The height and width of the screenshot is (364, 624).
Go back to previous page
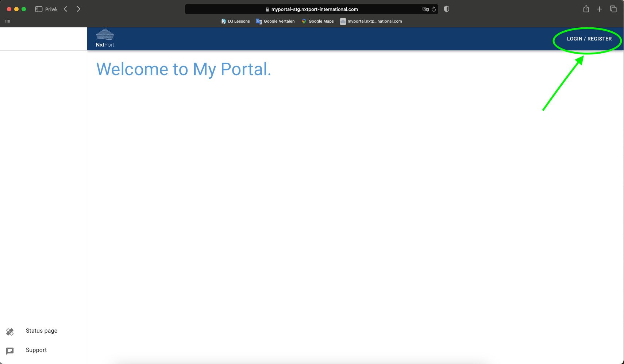[x=66, y=9]
